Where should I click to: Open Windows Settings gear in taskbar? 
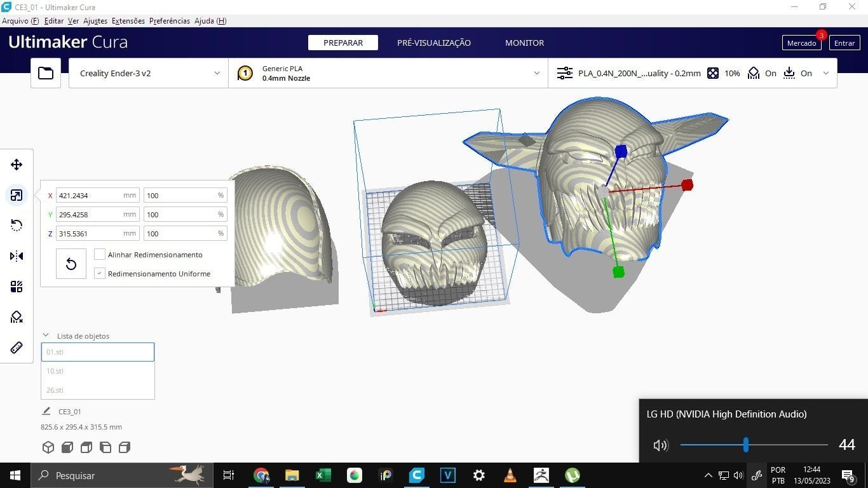[479, 475]
